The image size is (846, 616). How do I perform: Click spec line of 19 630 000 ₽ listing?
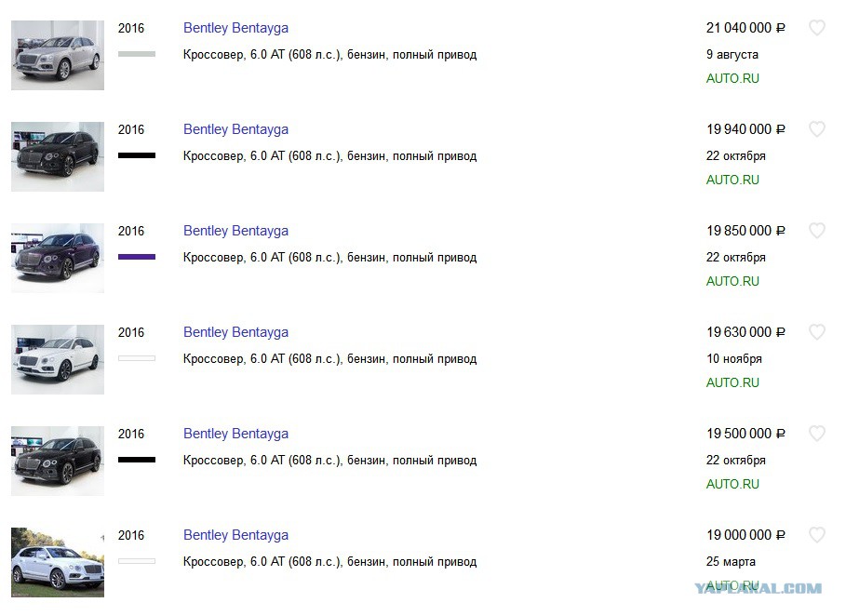(329, 359)
